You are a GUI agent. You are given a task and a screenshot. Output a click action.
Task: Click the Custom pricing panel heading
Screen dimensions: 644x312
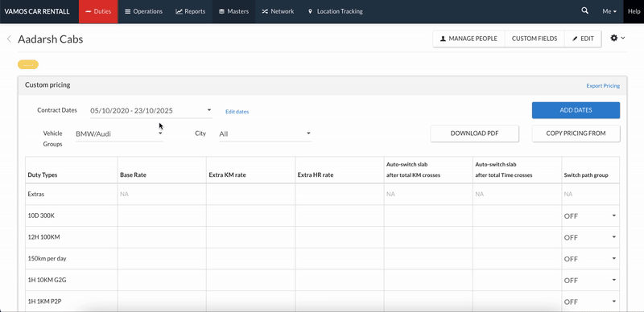tap(47, 85)
